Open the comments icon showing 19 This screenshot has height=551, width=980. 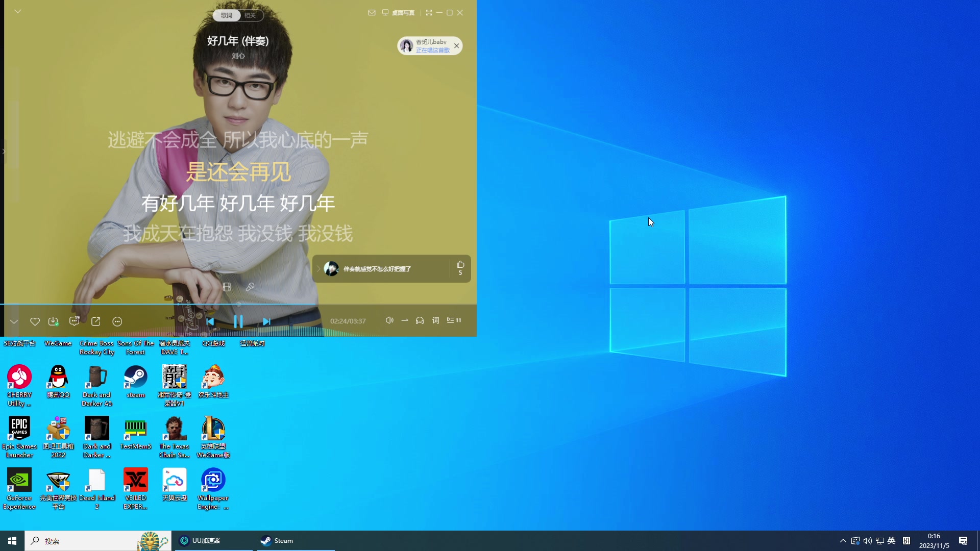pos(75,321)
